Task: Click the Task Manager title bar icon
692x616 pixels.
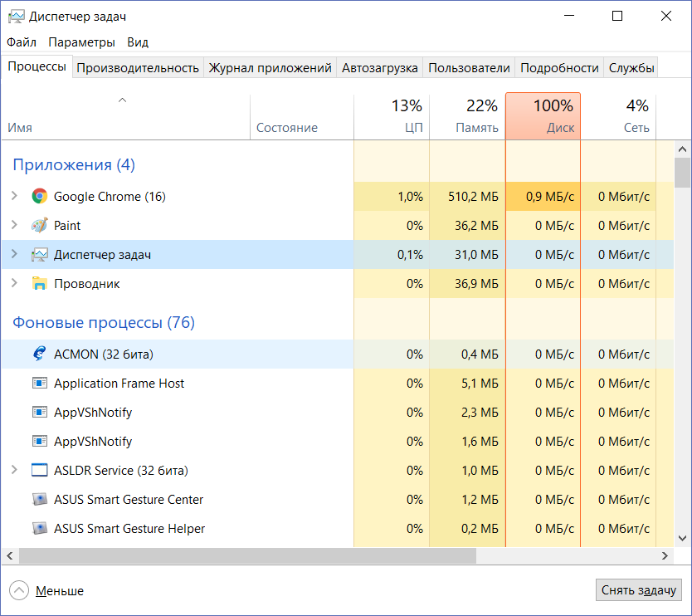Action: point(17,17)
